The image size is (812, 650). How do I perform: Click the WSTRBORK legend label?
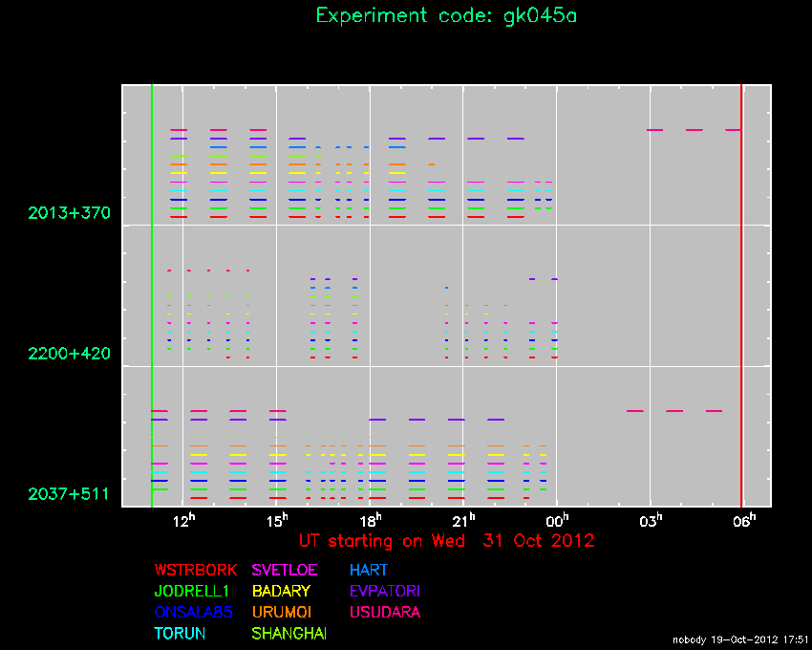coord(195,570)
